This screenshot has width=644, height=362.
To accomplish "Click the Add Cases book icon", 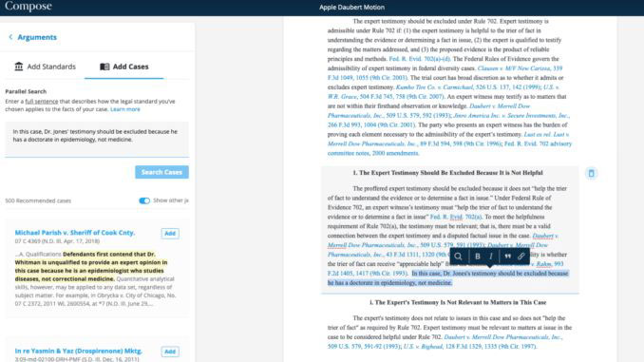I will tap(104, 67).
